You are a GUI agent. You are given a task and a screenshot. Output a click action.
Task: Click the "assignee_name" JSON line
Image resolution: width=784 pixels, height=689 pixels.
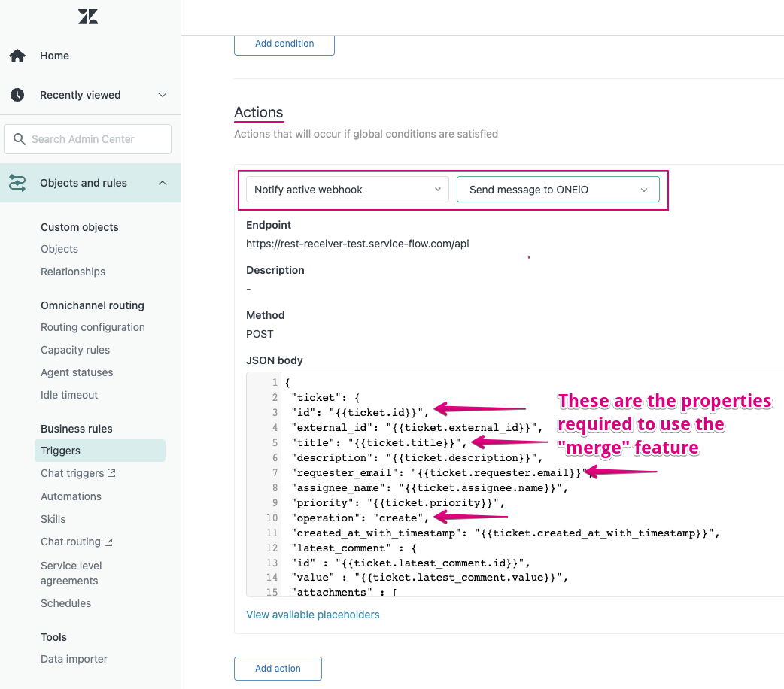point(430,488)
